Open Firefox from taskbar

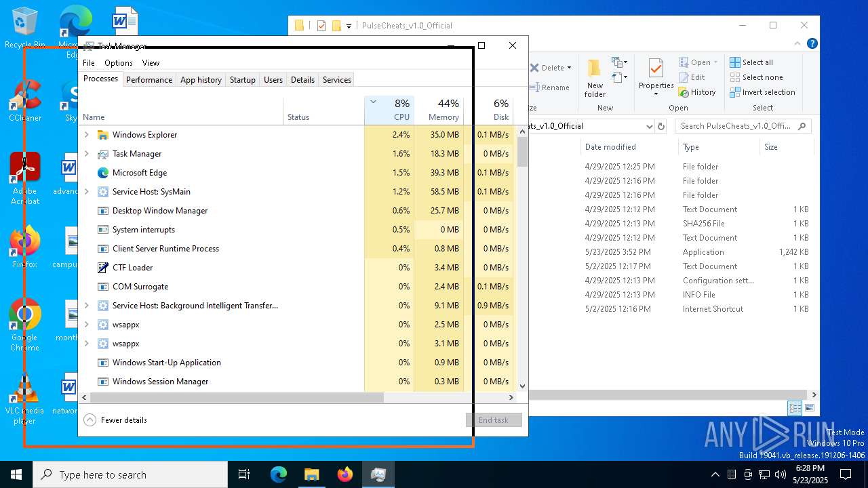(344, 474)
